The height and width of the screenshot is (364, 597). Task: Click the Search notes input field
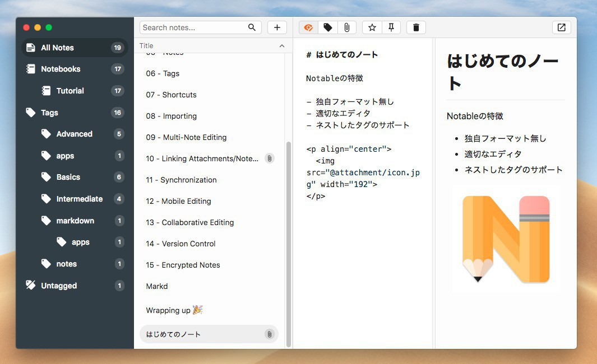coord(193,27)
